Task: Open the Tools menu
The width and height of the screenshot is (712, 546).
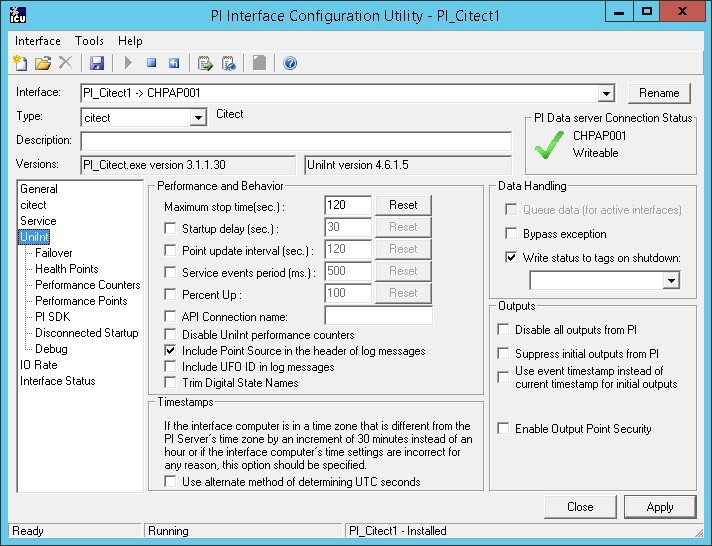Action: tap(89, 41)
